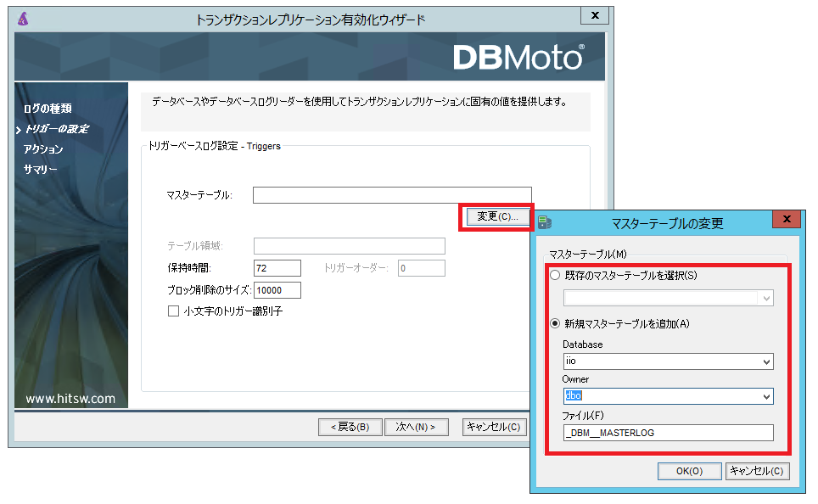This screenshot has width=818, height=504.
Task: Close the マスターテーブルの変更 dialog
Action: point(787,219)
